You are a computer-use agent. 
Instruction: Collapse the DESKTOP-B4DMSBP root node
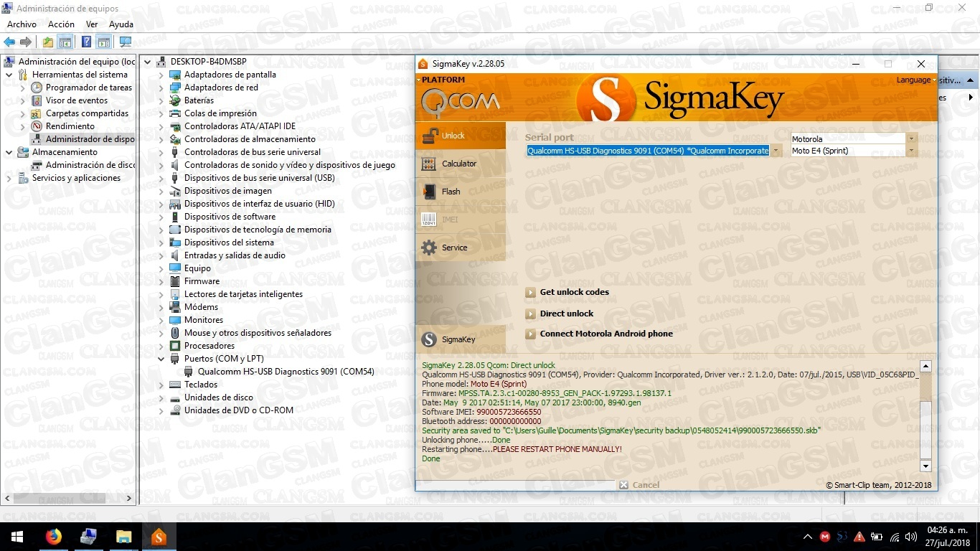[148, 62]
